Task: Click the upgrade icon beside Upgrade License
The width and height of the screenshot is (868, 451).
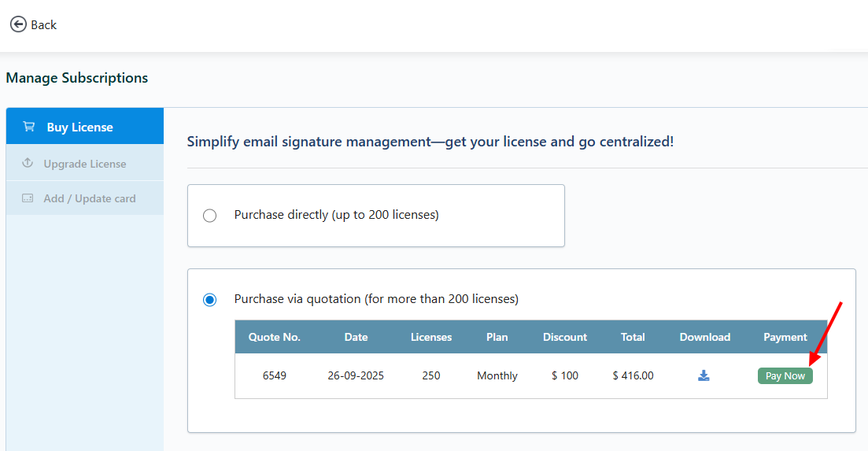Action: [28, 164]
